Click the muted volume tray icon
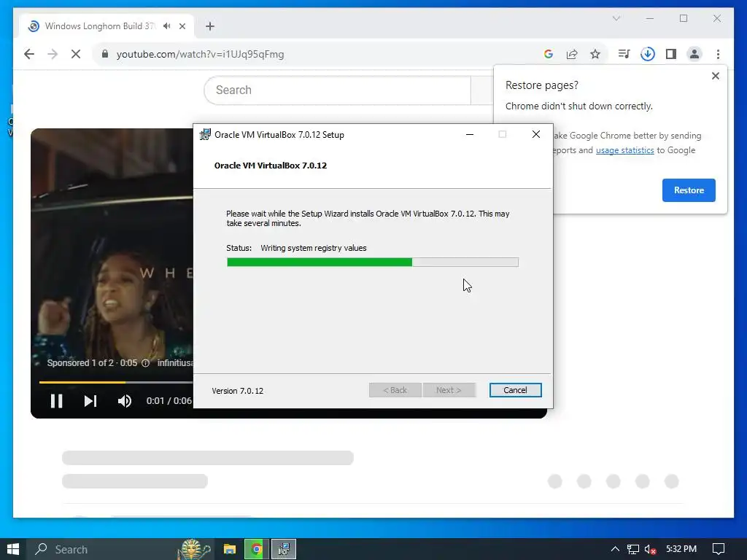Screen dimensions: 747x560 click(650, 549)
